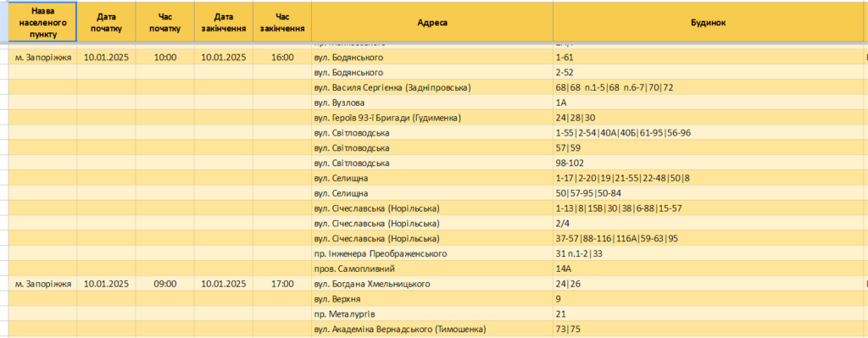868x338 pixels.
Task: Click the start time cell '10:00'
Action: point(165,58)
